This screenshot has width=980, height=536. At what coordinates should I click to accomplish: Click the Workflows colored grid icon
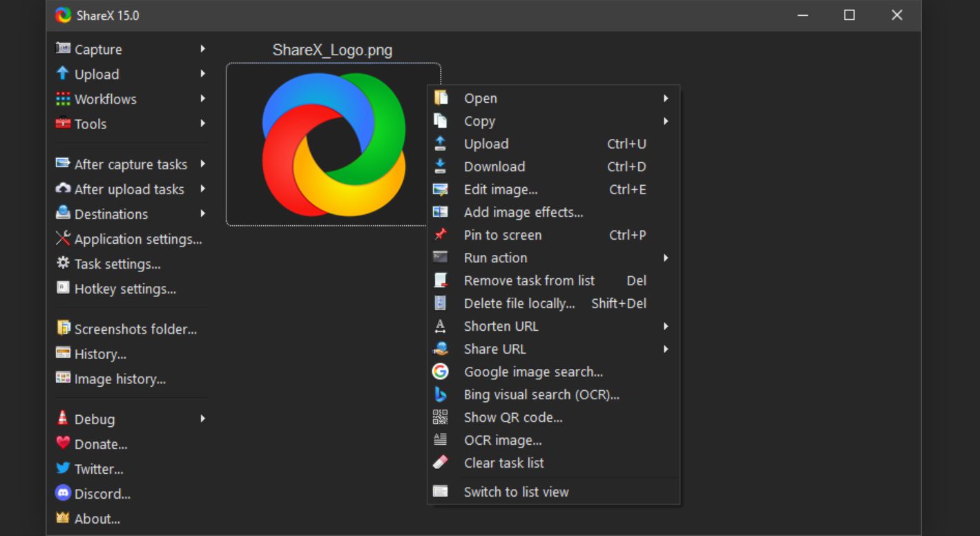(63, 99)
